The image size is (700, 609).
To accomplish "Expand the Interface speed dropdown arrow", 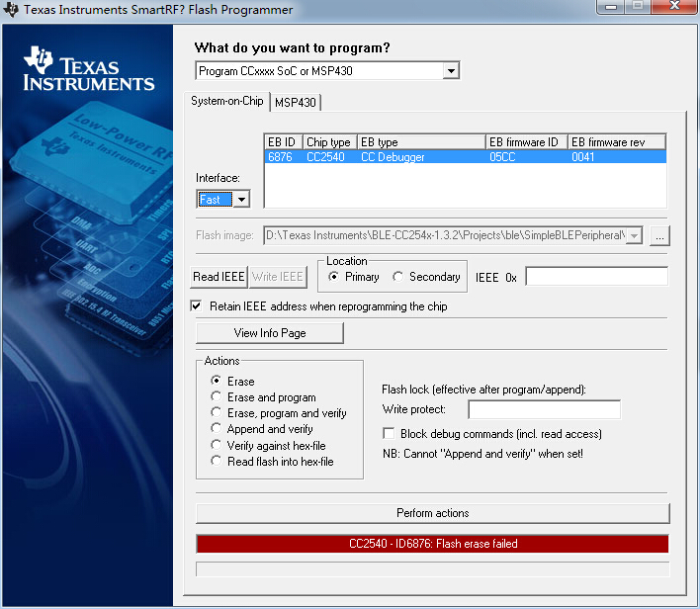I will point(241,199).
